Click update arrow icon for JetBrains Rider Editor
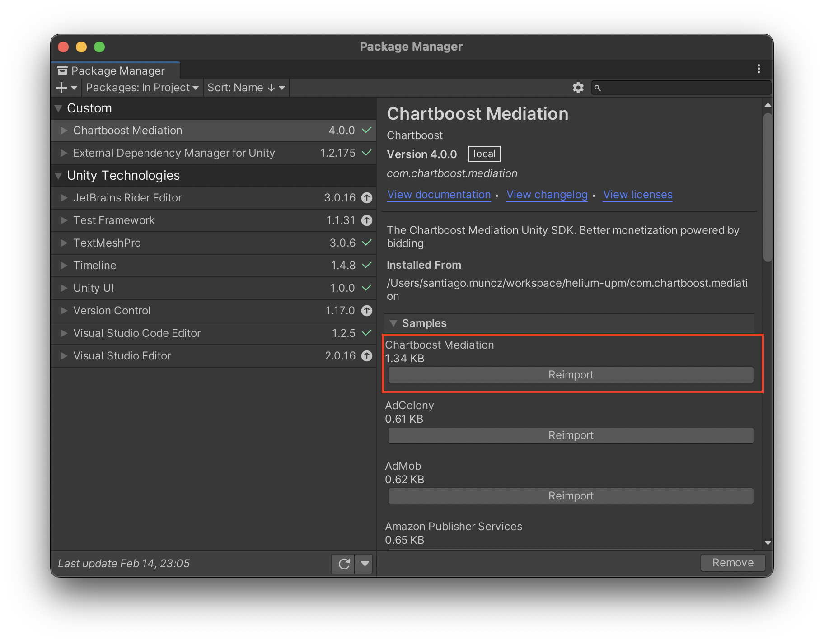 (x=367, y=198)
